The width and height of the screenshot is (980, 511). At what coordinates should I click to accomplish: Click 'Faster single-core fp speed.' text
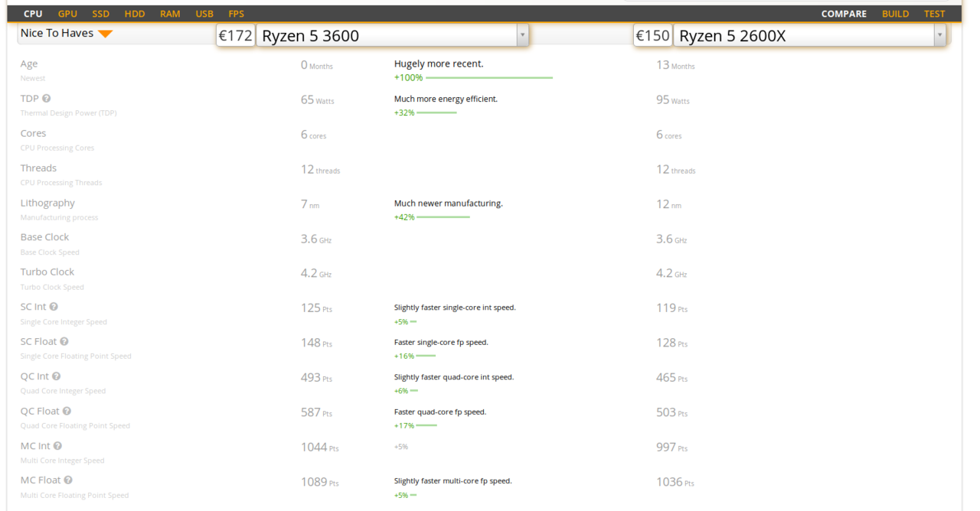[x=441, y=343]
